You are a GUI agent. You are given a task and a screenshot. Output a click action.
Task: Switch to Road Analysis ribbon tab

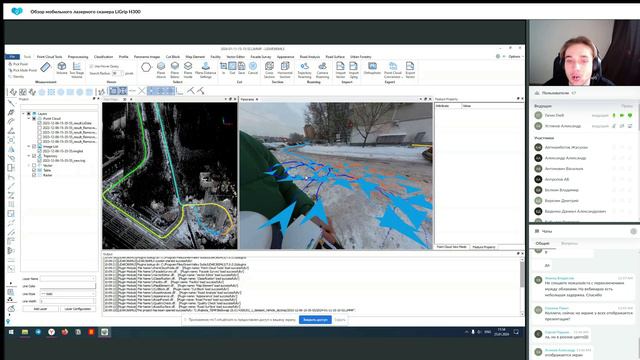[x=310, y=57]
